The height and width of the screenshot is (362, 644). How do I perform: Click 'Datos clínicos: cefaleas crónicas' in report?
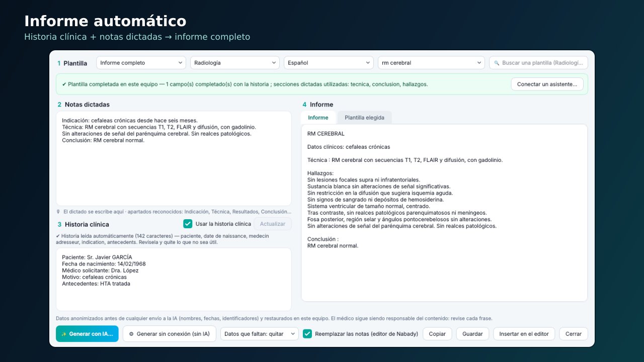349,147
